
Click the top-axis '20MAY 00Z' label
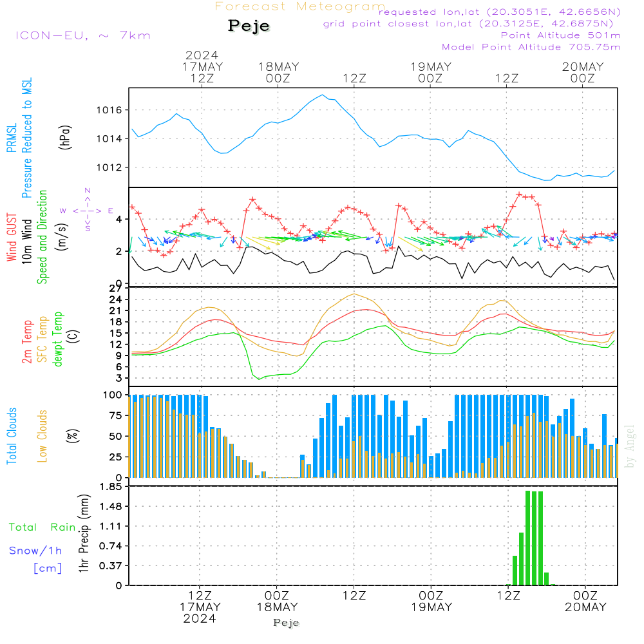[x=583, y=73]
